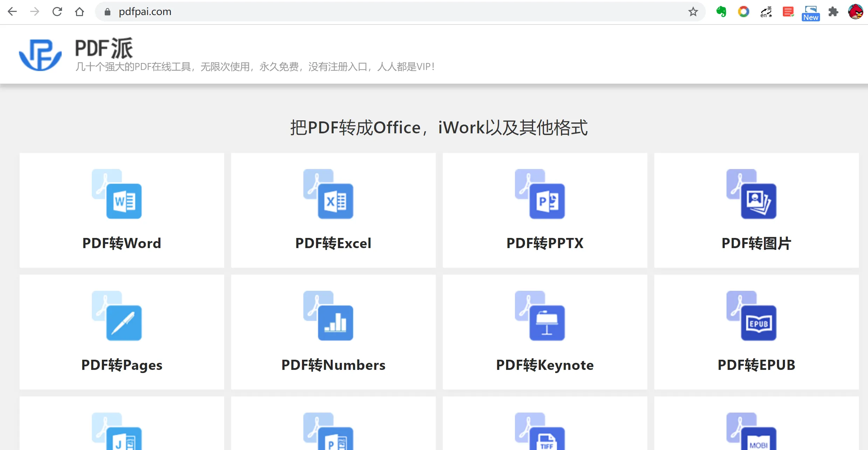This screenshot has height=450, width=868.
Task: Click the PDF派 site title
Action: point(104,48)
